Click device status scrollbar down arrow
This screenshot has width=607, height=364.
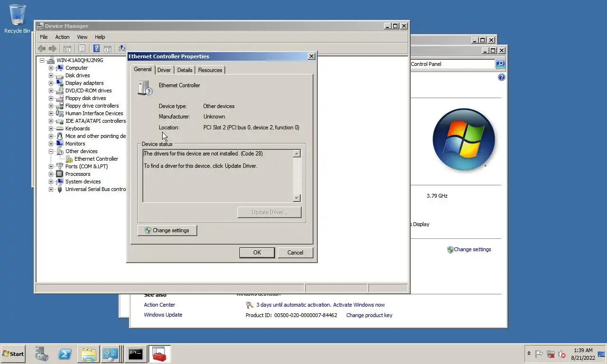[x=297, y=198]
